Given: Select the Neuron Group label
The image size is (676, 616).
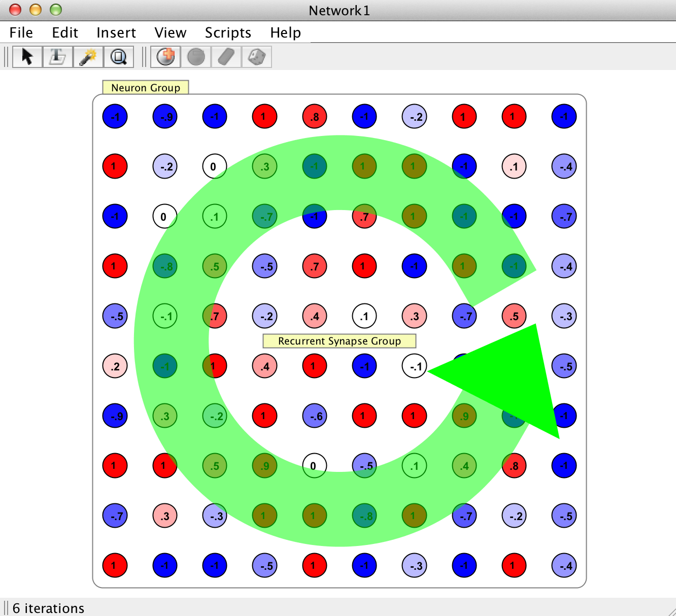Looking at the screenshot, I should point(146,87).
